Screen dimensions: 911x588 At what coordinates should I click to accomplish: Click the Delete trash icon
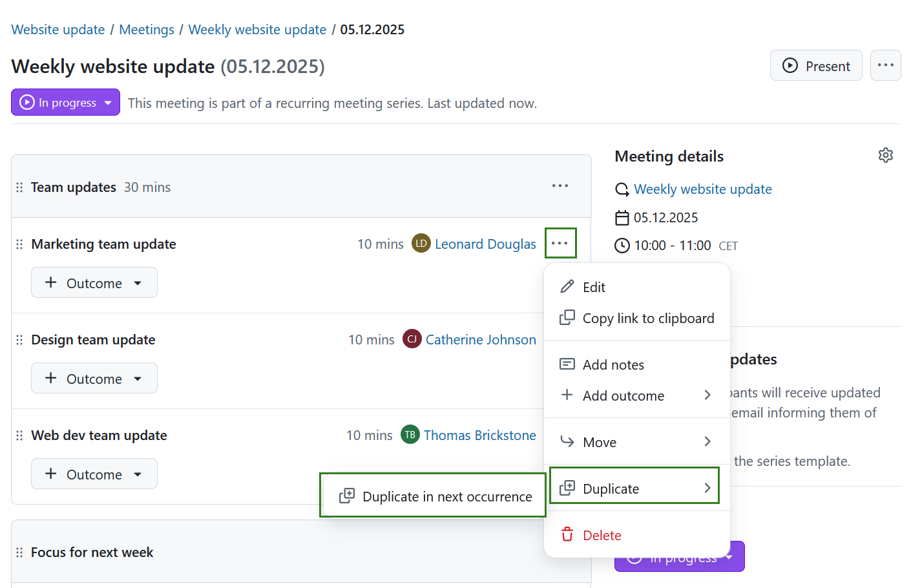tap(567, 535)
